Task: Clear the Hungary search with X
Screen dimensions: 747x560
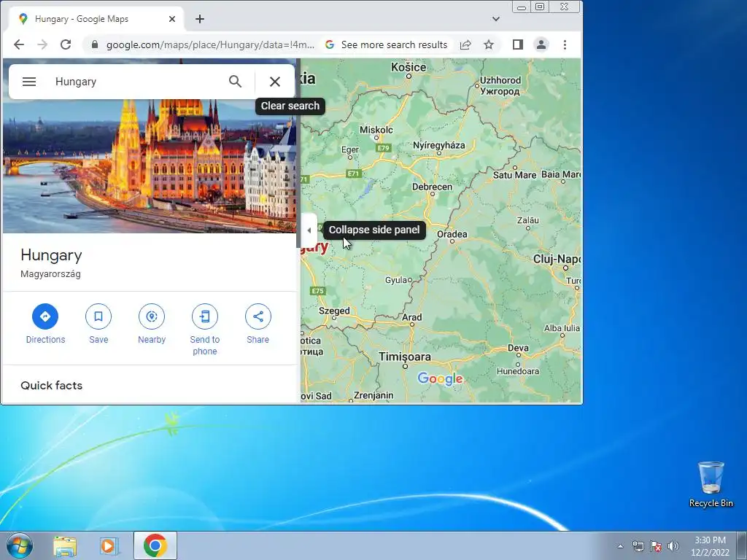Action: click(274, 82)
